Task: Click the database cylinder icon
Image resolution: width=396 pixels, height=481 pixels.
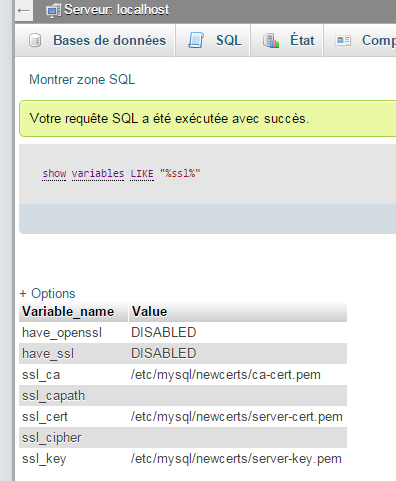Action: (35, 41)
